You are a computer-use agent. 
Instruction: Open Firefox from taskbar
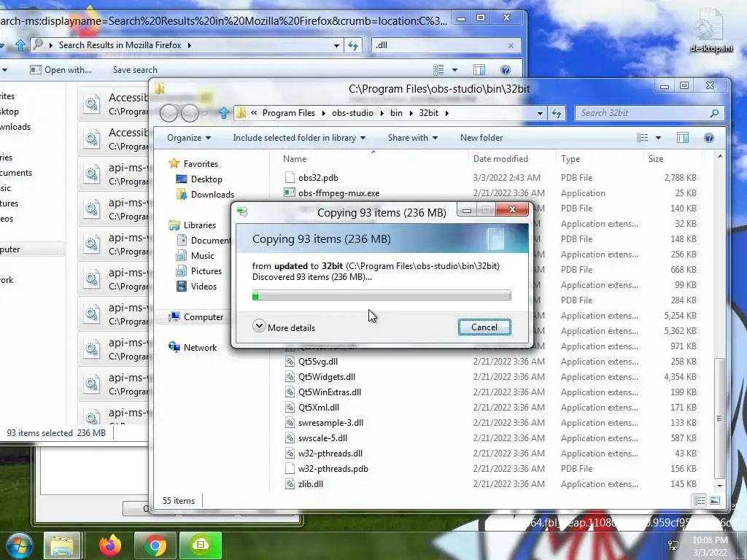[110, 545]
